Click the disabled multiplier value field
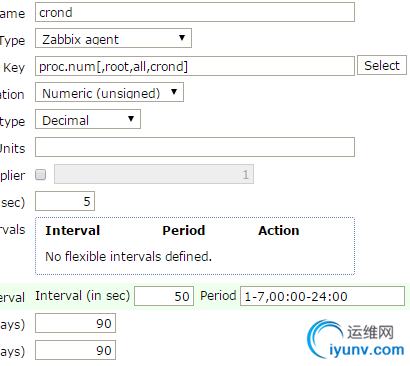The width and height of the screenshot is (410, 366). pos(154,174)
